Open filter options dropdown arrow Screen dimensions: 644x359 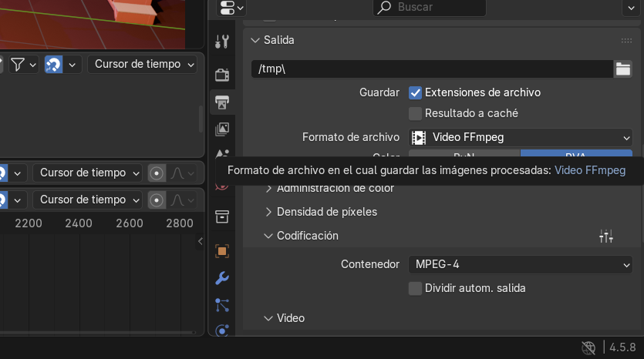(33, 65)
